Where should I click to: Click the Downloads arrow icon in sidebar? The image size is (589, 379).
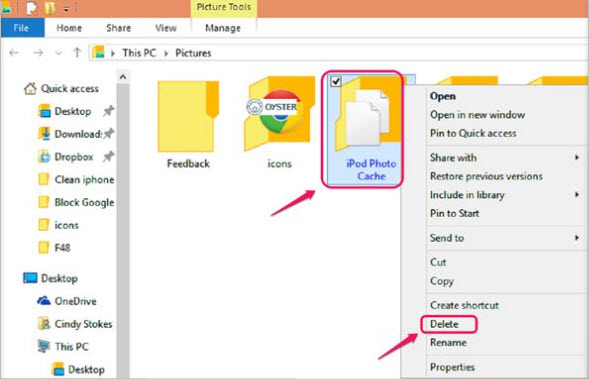(44, 134)
